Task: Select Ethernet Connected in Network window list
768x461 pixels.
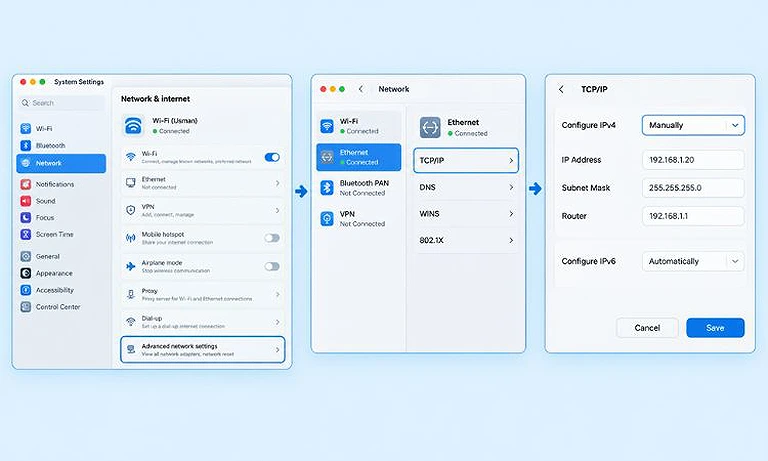Action: click(x=359, y=157)
